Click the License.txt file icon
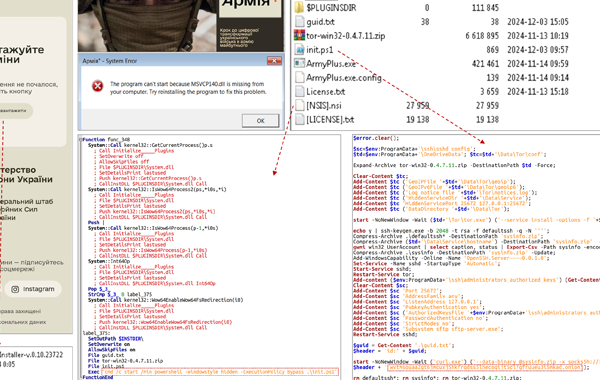Viewport: 600px width, 380px height. click(300, 91)
